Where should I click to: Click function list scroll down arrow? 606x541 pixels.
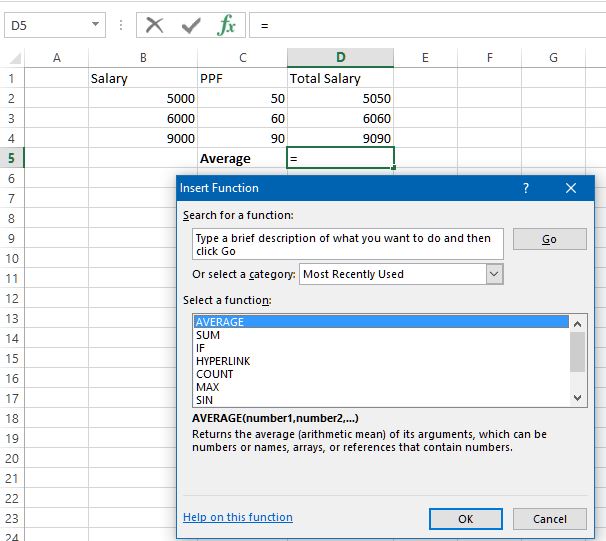pyautogui.click(x=577, y=398)
